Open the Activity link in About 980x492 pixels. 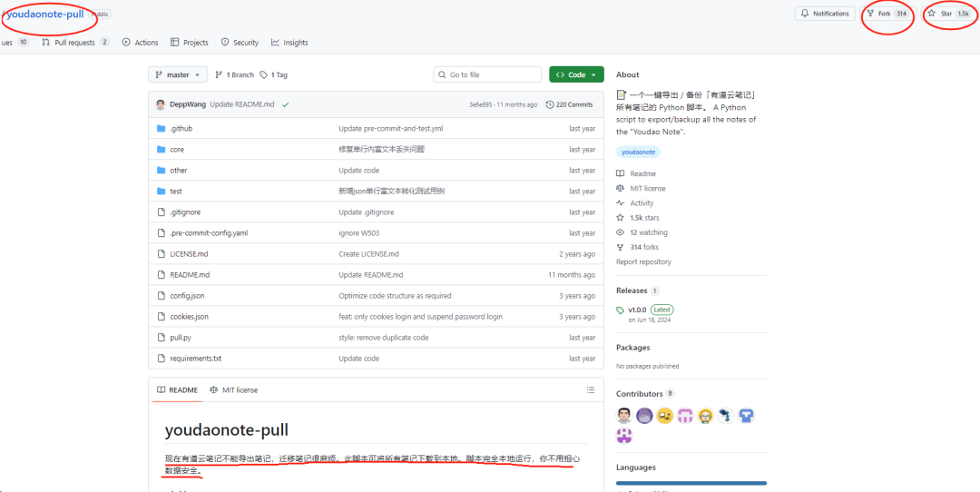(x=635, y=203)
